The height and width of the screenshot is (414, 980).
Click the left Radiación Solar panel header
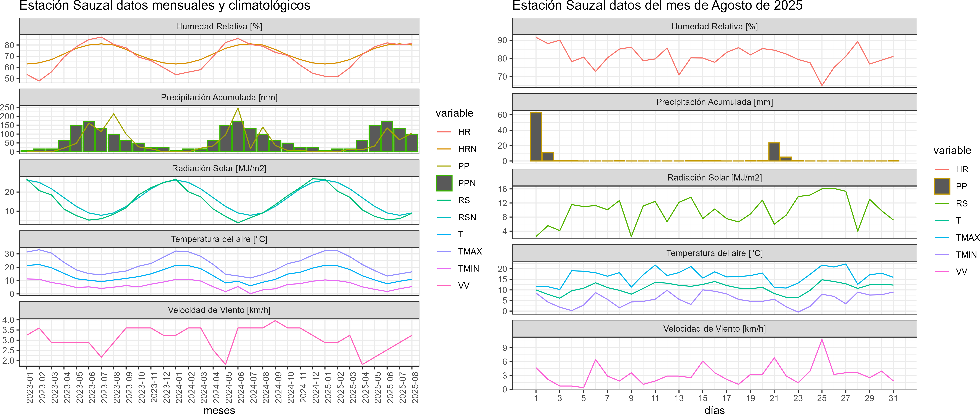point(219,168)
